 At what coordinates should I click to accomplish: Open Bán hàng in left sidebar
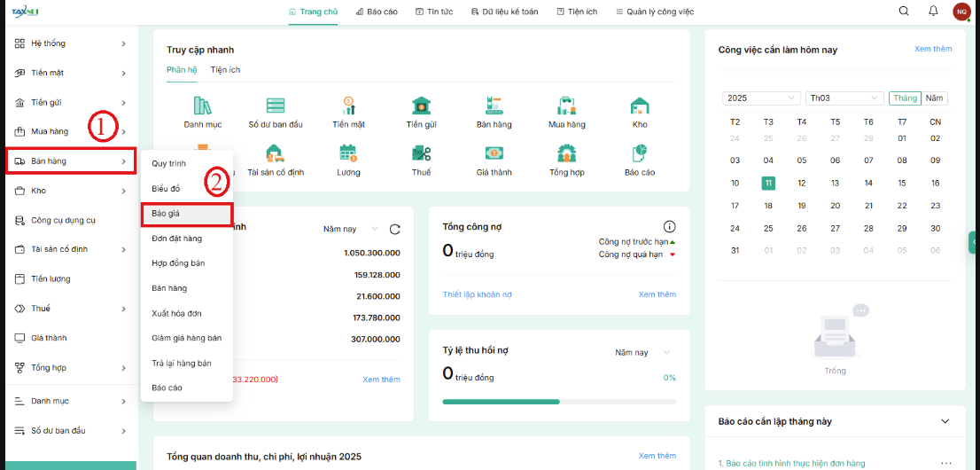[x=71, y=161]
